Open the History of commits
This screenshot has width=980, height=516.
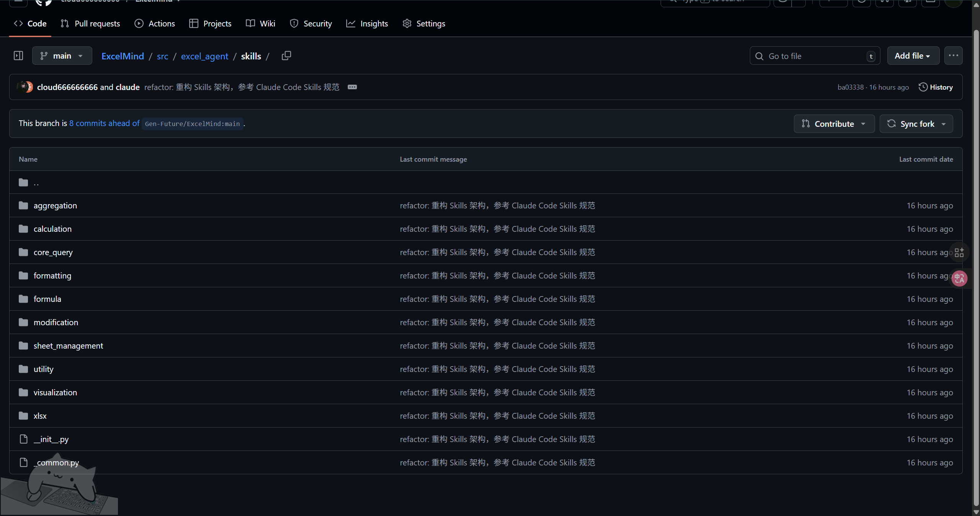936,87
